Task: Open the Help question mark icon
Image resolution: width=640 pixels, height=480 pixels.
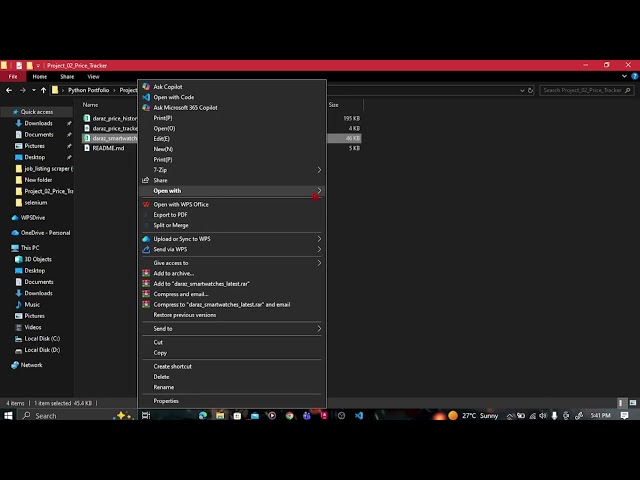Action: click(634, 76)
